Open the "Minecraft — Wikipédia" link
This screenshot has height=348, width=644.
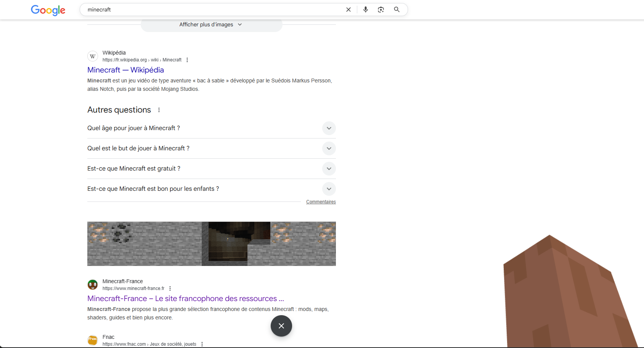(125, 70)
